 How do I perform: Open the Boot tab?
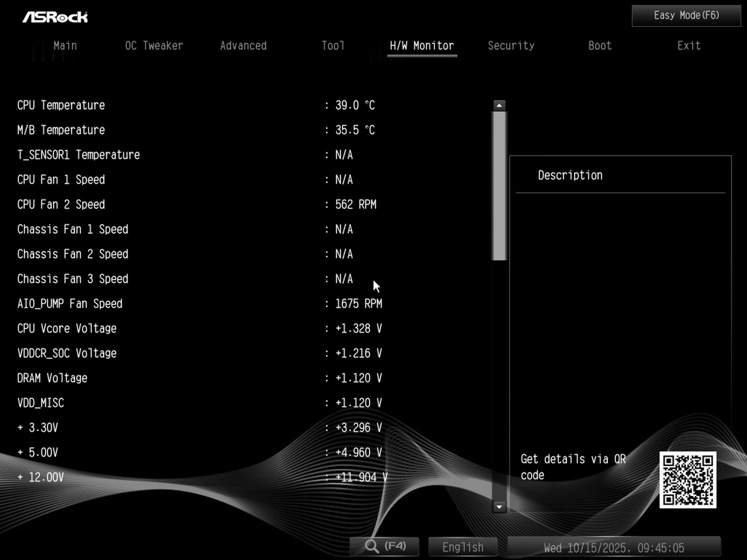click(x=600, y=46)
